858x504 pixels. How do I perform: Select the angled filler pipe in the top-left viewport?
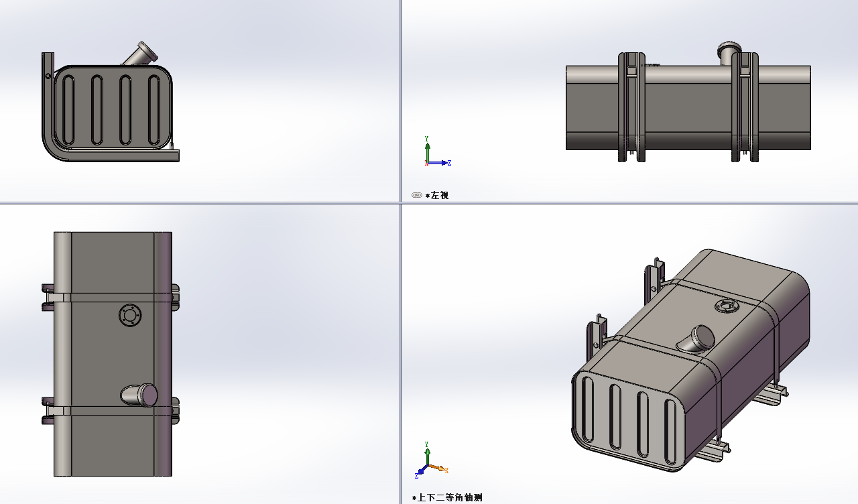pyautogui.click(x=141, y=55)
